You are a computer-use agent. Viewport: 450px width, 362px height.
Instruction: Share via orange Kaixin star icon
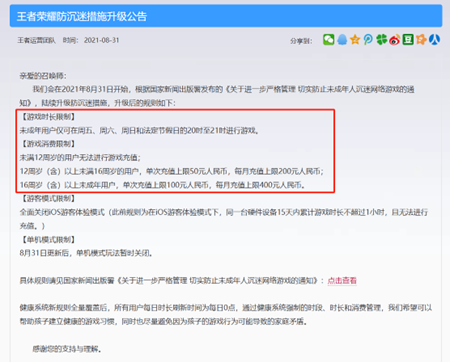coord(421,40)
